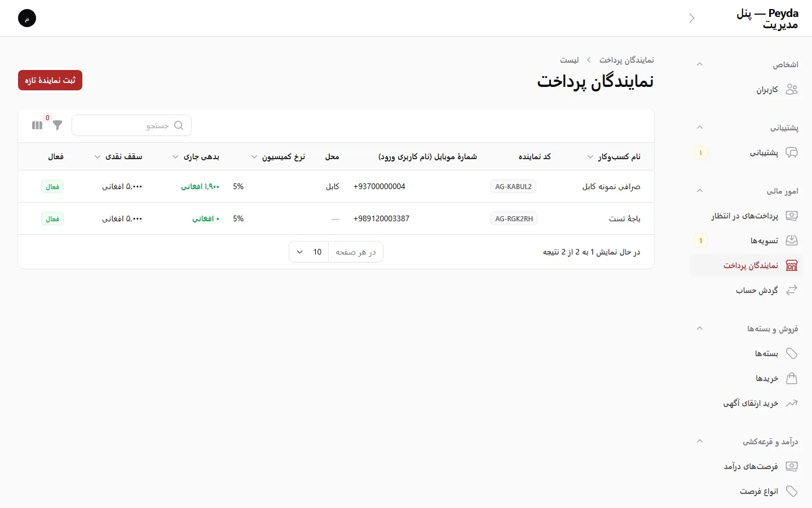Screen dimensions: 812x508
Task: Click debt value ۱٬۹۰۰ افغانی
Action: click(x=200, y=186)
